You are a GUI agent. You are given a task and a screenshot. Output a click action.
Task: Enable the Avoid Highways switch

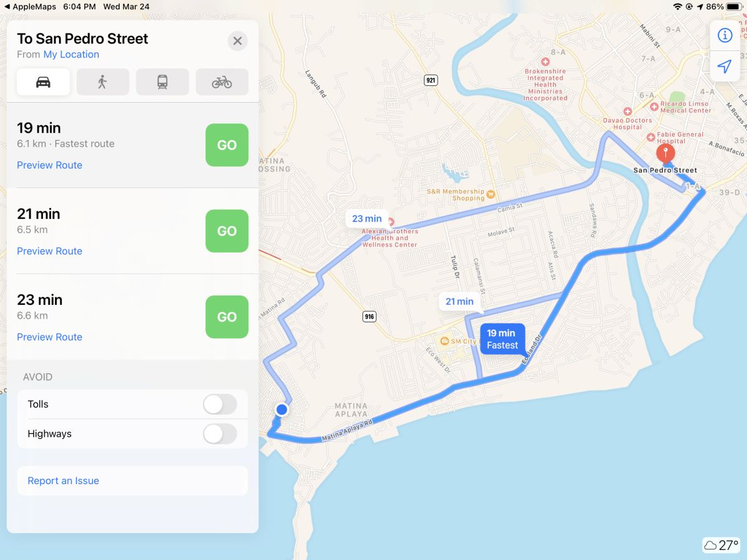click(x=220, y=434)
